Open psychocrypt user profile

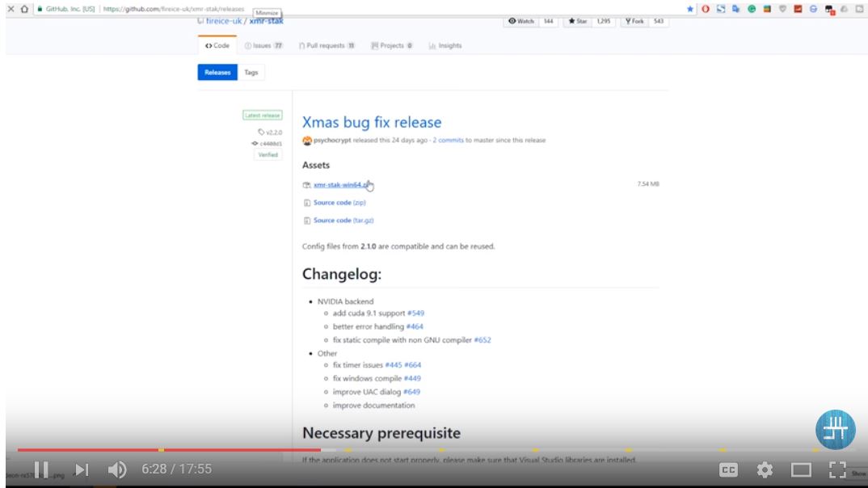pyautogui.click(x=332, y=140)
